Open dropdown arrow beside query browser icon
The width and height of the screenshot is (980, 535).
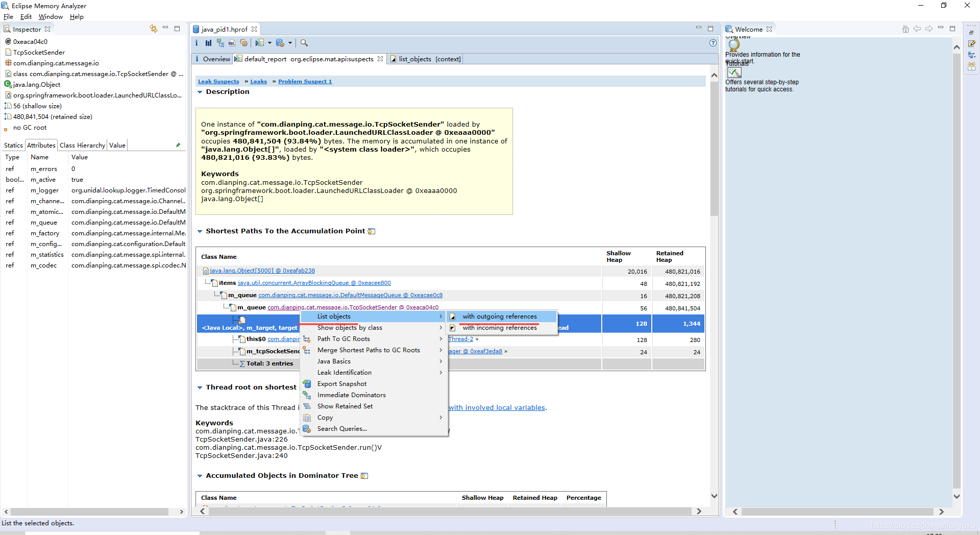pos(290,43)
